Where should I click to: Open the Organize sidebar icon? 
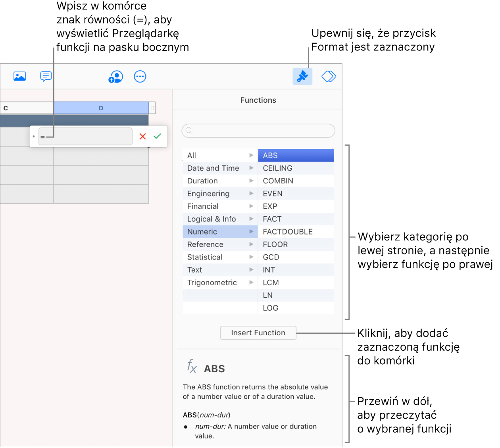[x=329, y=76]
